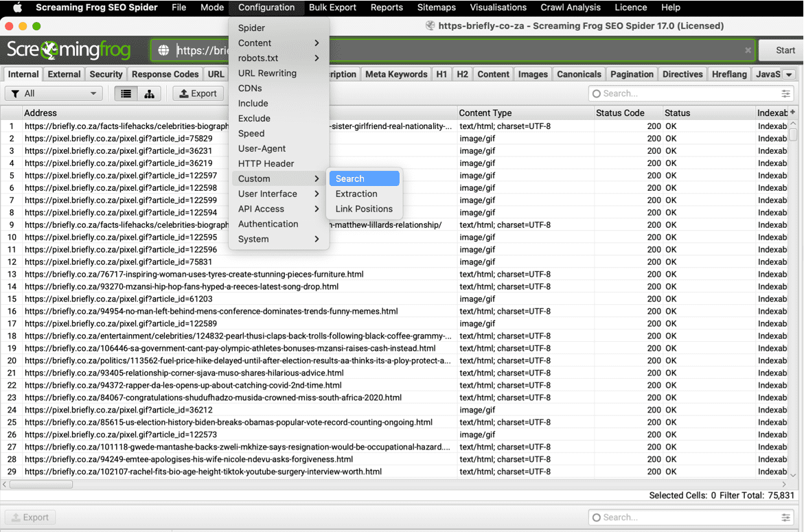
Task: Open User-Agent configuration
Action: coord(279,148)
